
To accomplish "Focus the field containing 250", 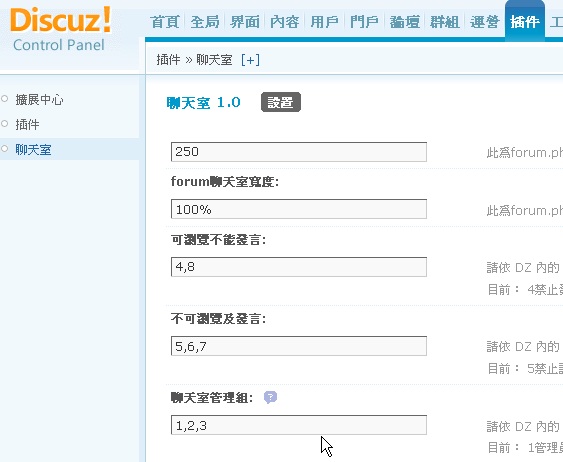I will 299,152.
